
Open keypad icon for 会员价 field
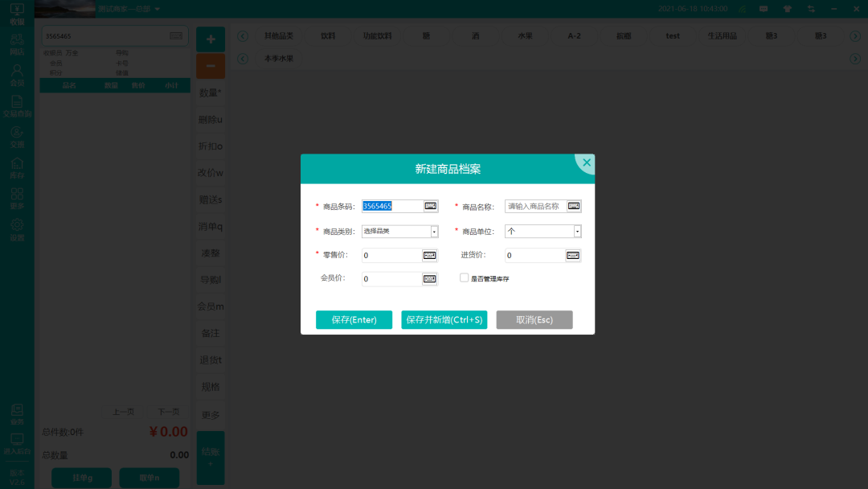[x=430, y=279]
